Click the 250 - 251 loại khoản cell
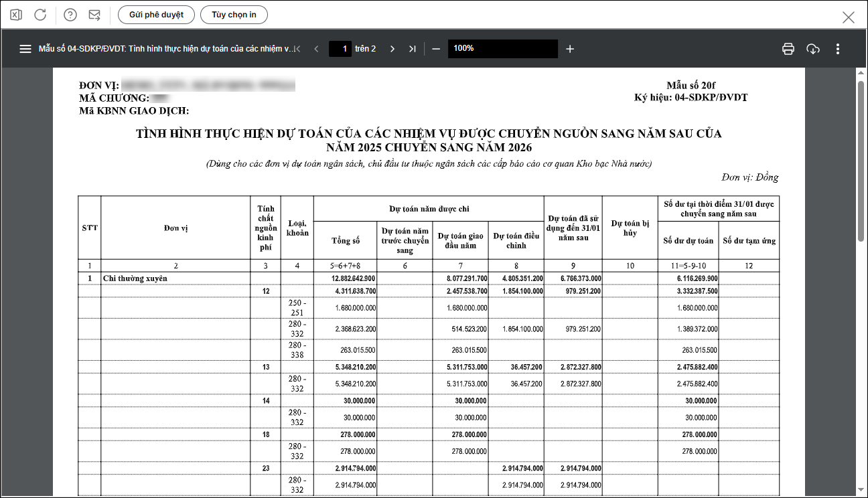The image size is (868, 498). pos(297,308)
